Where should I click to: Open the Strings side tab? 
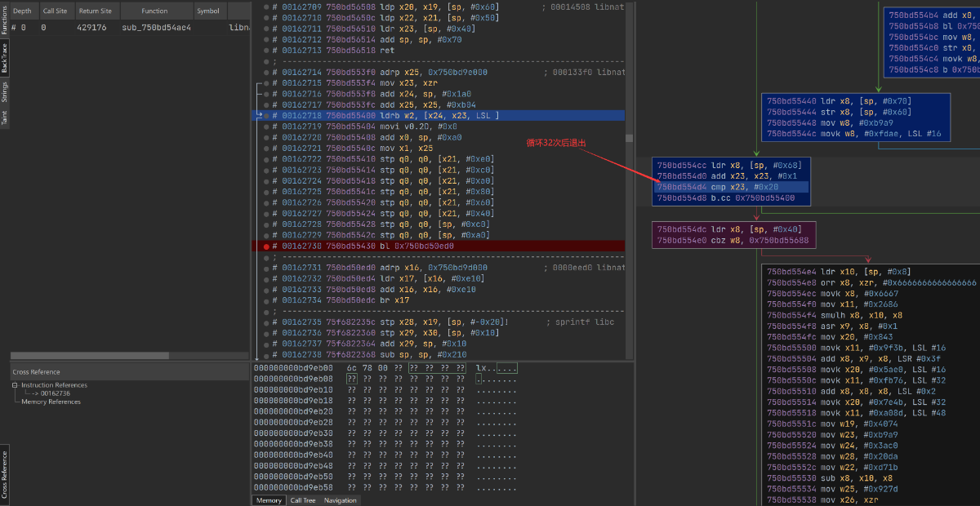pos(4,91)
